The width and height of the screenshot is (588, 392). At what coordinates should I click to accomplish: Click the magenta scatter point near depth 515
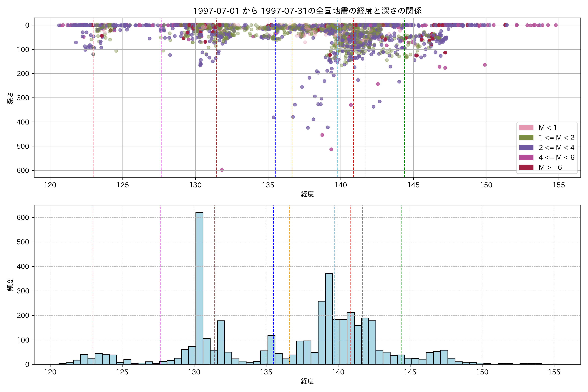[331, 149]
